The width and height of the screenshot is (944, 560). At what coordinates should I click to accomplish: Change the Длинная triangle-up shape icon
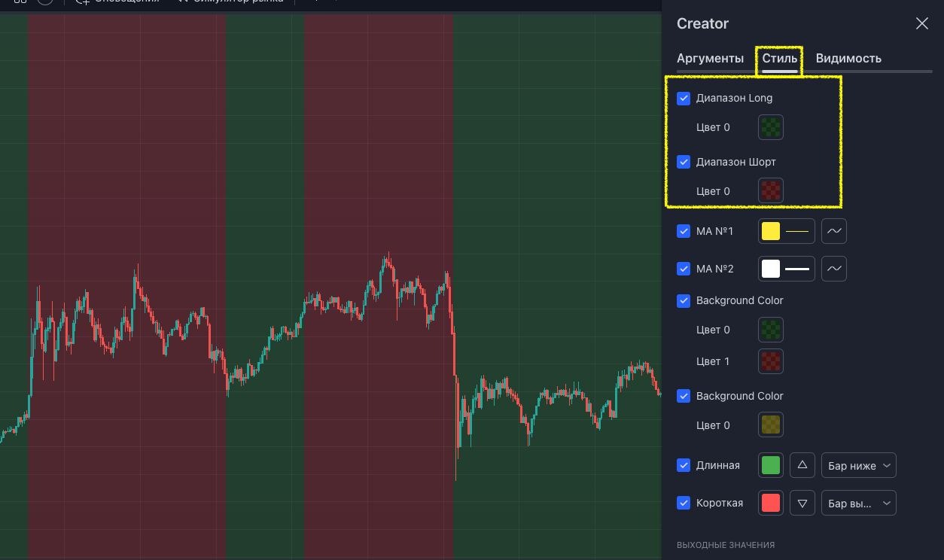(802, 465)
